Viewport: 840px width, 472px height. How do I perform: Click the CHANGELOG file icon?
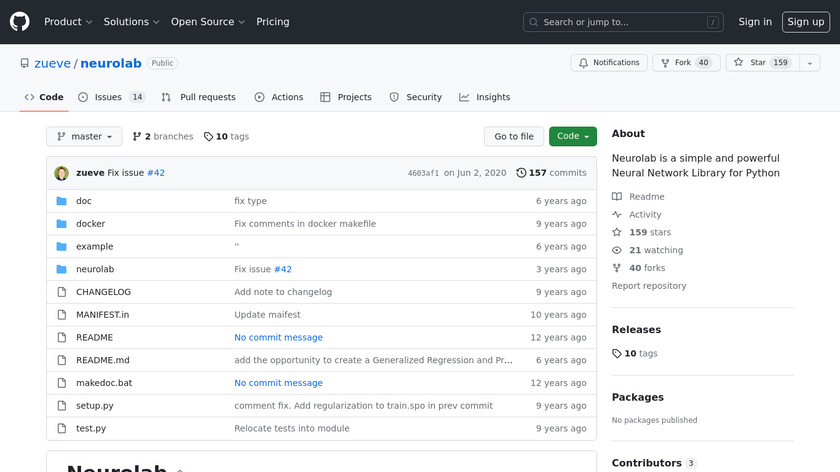point(62,292)
